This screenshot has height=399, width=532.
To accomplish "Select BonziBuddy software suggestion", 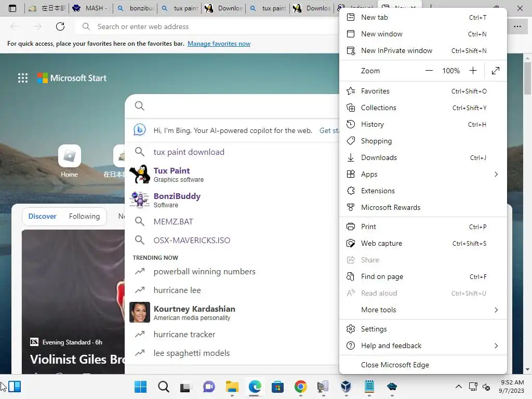I will tap(232, 200).
